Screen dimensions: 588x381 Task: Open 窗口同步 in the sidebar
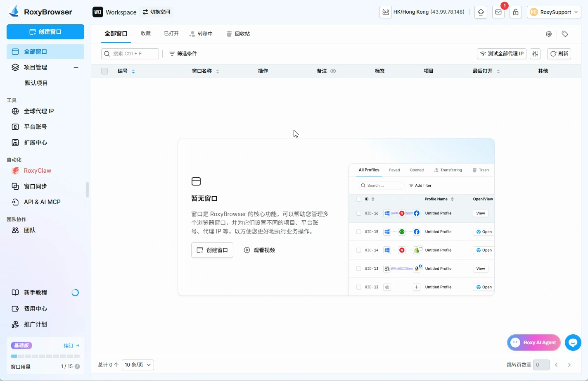(x=45, y=186)
